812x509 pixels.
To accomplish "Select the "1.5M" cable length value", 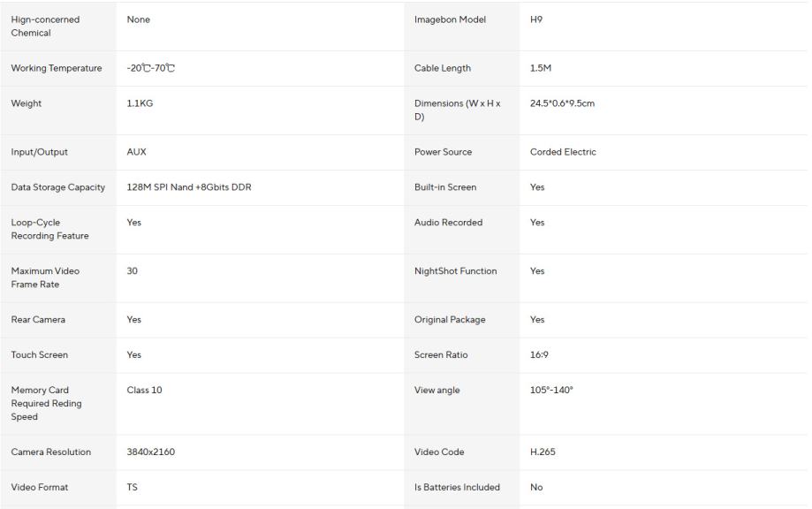I will [541, 68].
